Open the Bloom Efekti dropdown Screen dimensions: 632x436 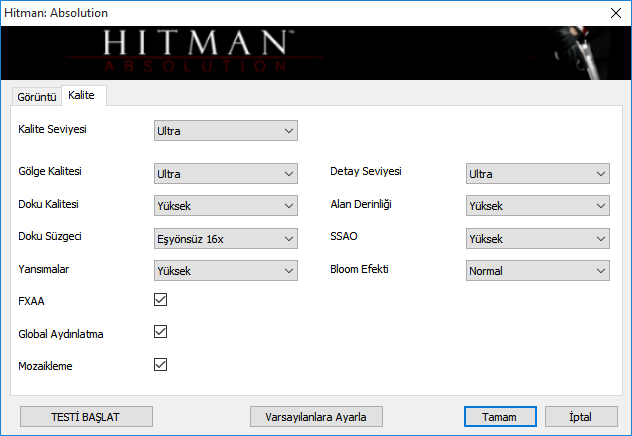[x=538, y=271]
